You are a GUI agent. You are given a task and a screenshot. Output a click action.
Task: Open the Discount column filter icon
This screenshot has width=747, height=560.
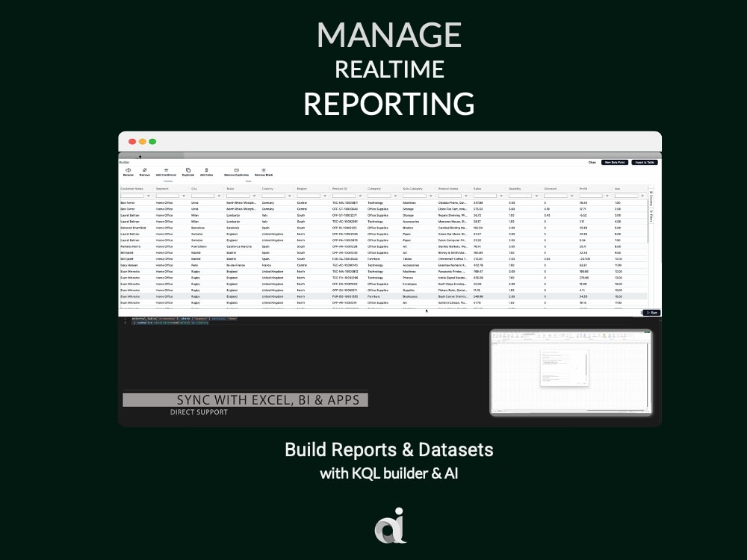571,196
